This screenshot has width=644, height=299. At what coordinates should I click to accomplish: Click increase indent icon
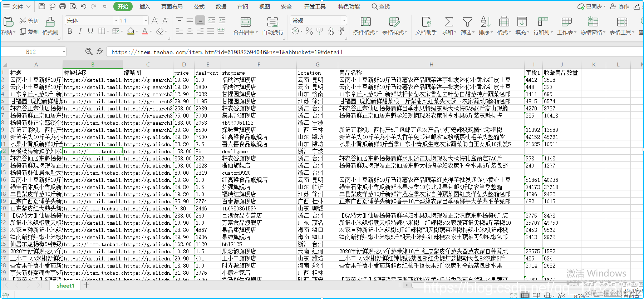[222, 20]
